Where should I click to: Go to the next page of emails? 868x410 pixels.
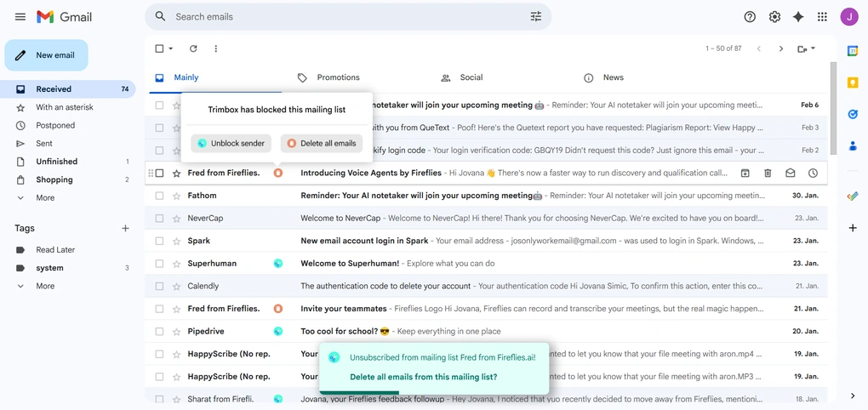[781, 48]
